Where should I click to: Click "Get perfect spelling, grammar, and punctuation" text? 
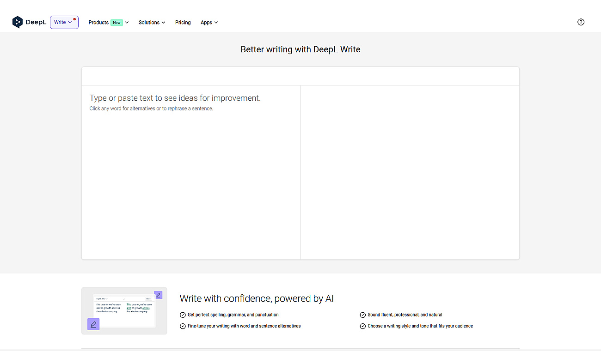pos(233,315)
